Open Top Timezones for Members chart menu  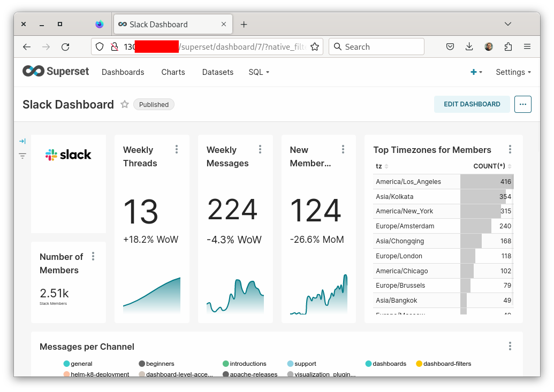point(510,150)
